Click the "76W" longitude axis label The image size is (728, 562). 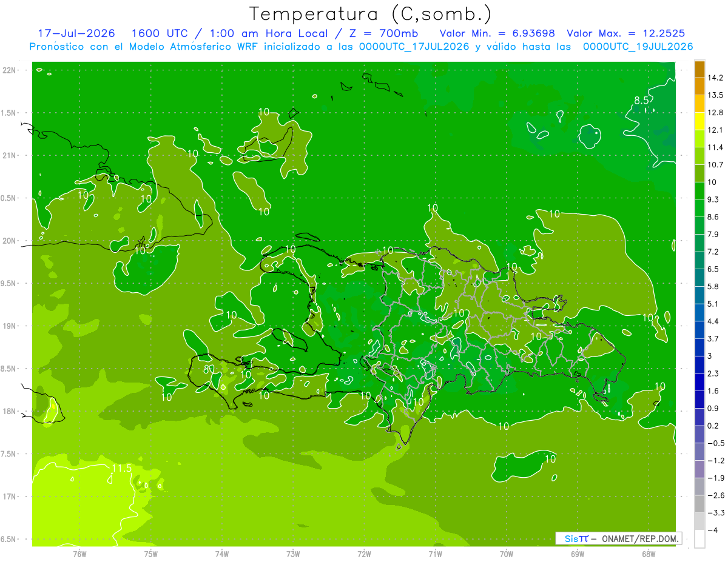click(79, 554)
